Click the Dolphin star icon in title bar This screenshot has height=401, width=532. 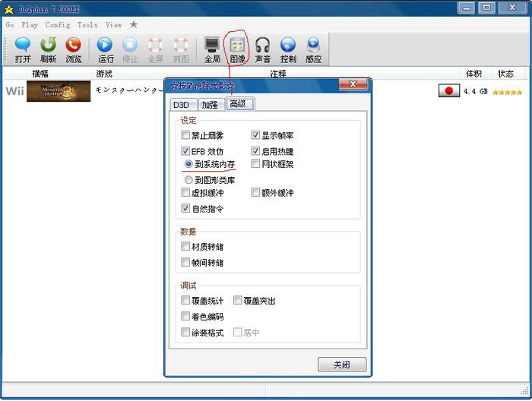(x=9, y=9)
